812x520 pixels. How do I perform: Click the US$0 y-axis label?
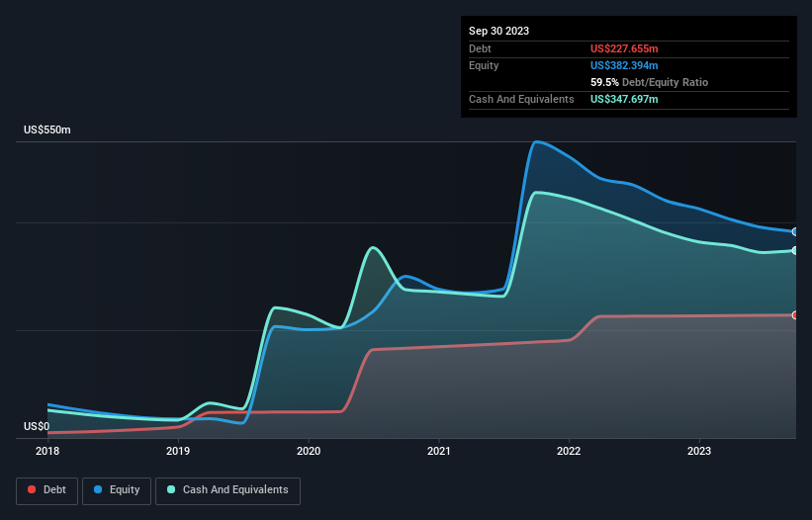[x=37, y=426]
